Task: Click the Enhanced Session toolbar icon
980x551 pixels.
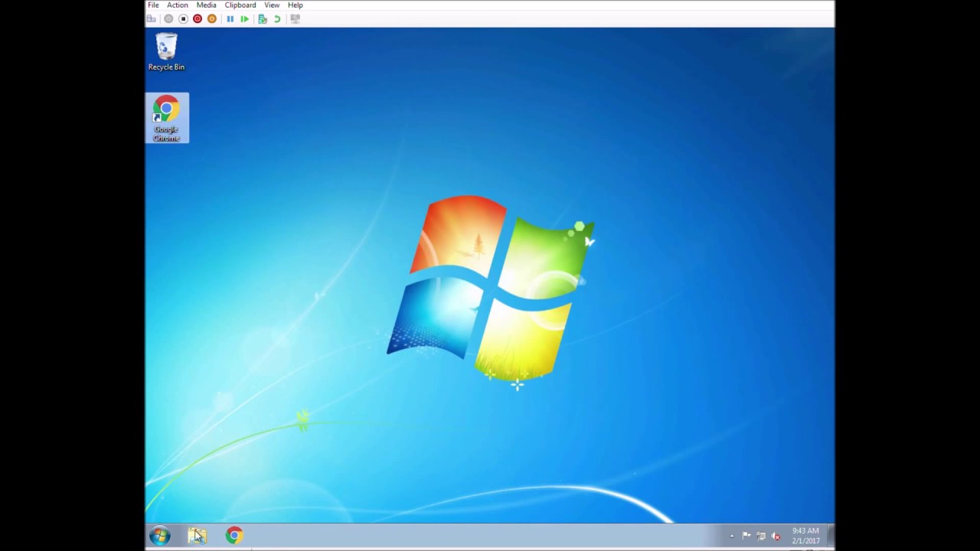Action: pos(295,18)
